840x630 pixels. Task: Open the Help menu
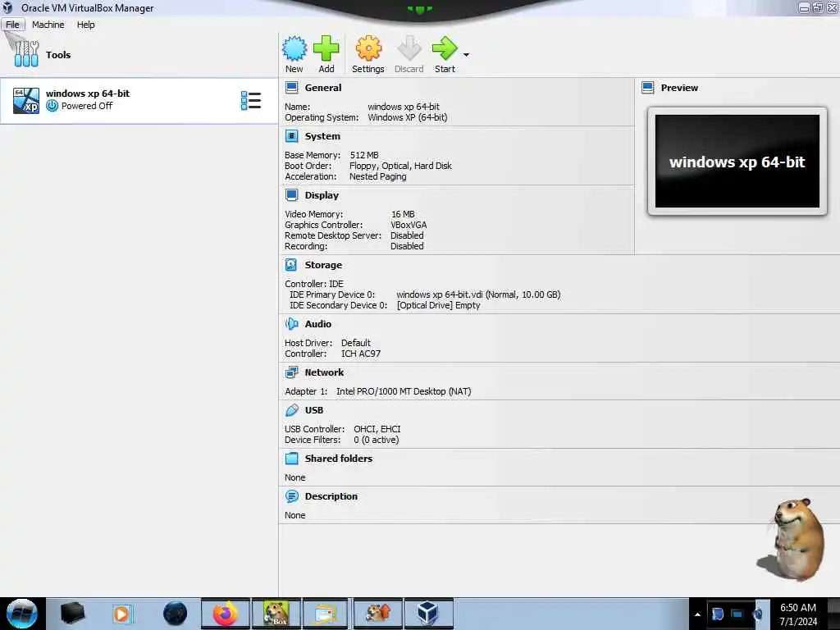[85, 25]
